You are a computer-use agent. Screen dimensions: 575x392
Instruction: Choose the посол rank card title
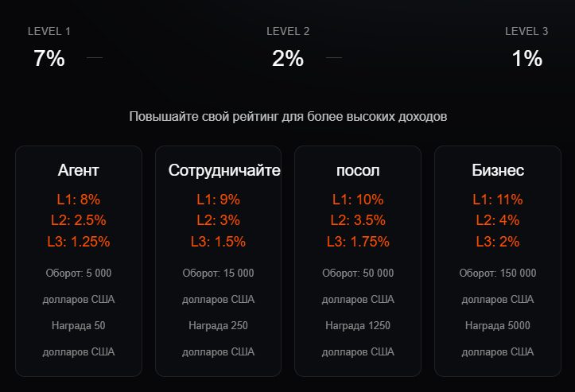pyautogui.click(x=358, y=170)
